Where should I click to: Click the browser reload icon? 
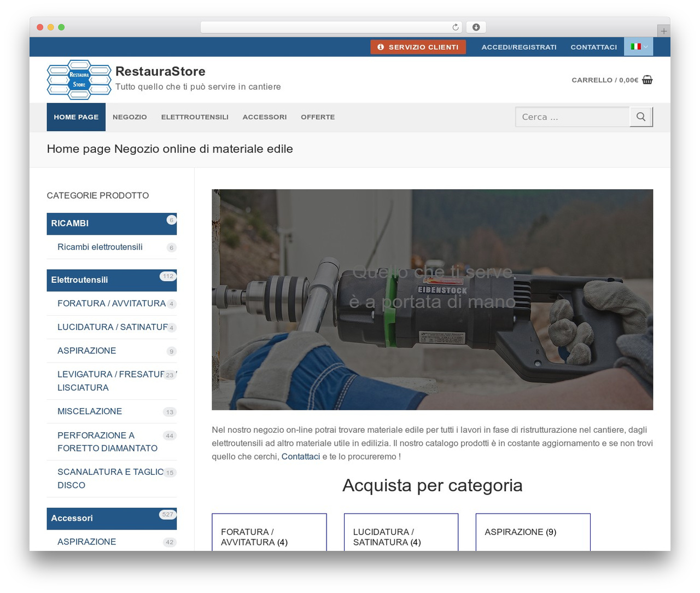coord(456,27)
